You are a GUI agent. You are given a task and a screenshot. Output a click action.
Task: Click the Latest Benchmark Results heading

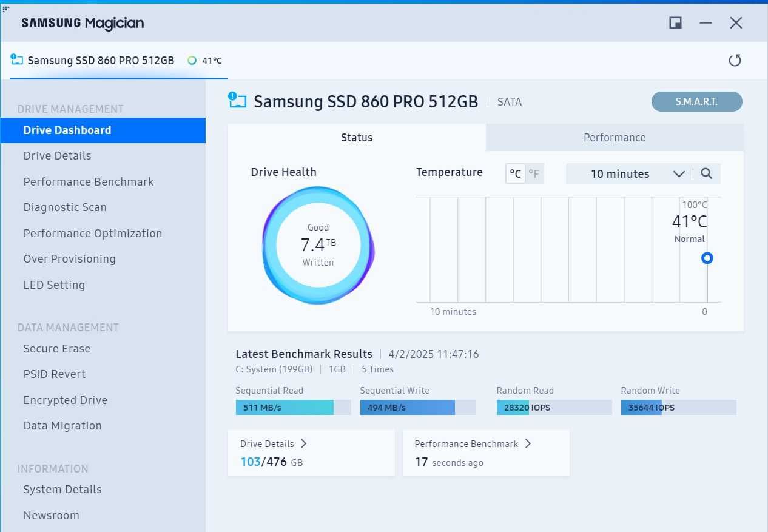304,354
